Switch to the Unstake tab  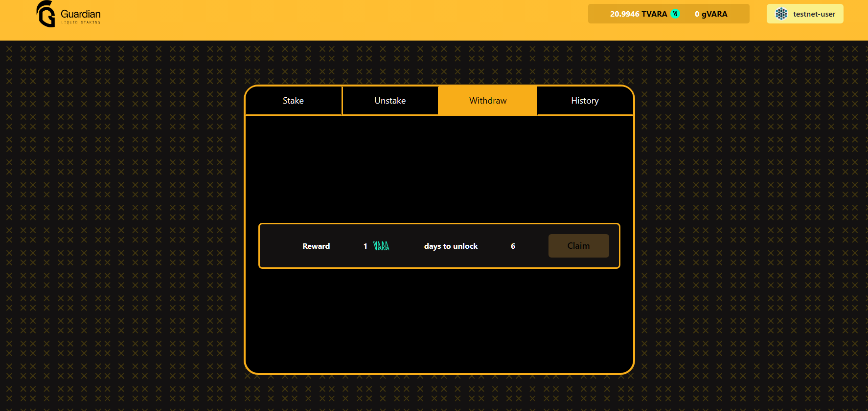point(390,101)
